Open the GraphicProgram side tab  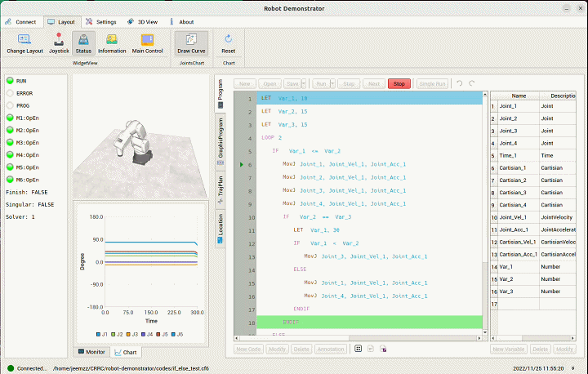[220, 141]
